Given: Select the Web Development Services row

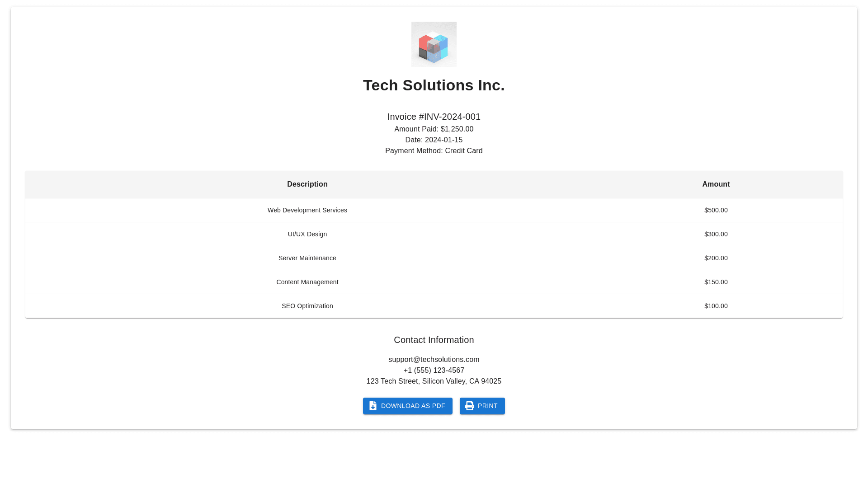Looking at the screenshot, I should 307,210.
